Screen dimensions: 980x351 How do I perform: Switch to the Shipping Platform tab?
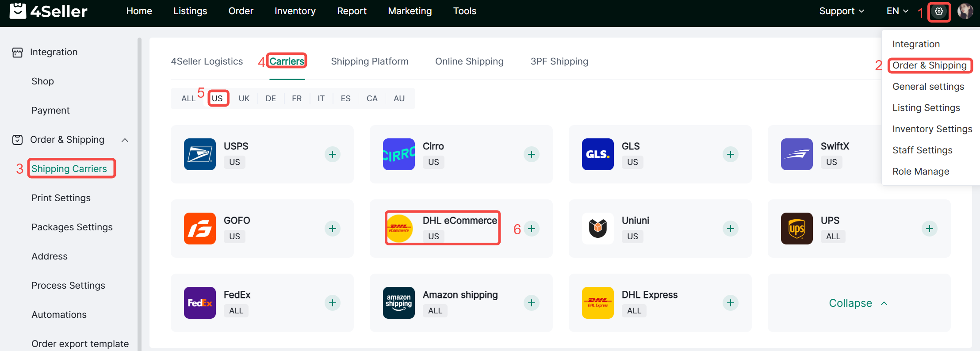[370, 61]
